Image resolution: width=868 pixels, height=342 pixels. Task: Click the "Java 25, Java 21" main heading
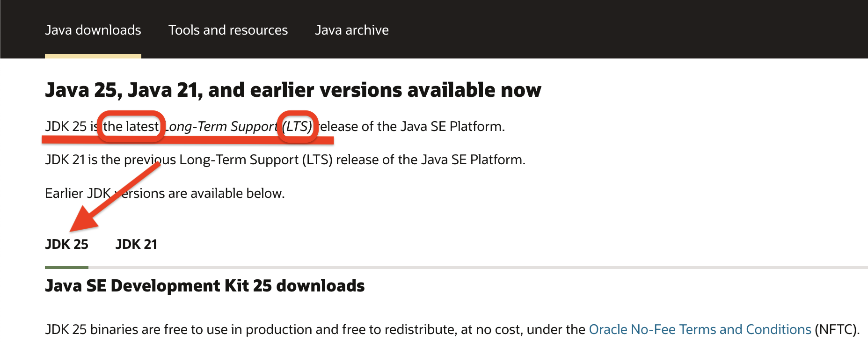[x=292, y=90]
